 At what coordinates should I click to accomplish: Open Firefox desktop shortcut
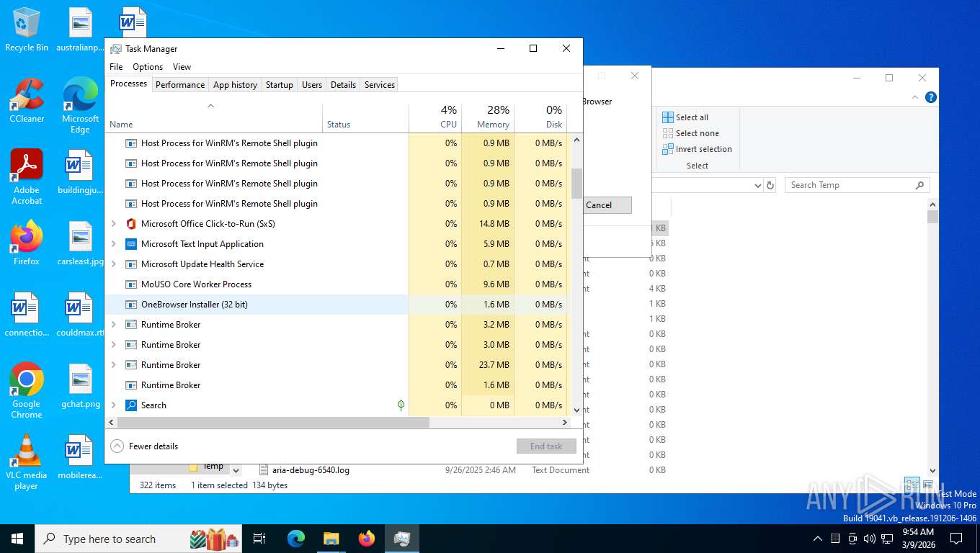pos(27,243)
